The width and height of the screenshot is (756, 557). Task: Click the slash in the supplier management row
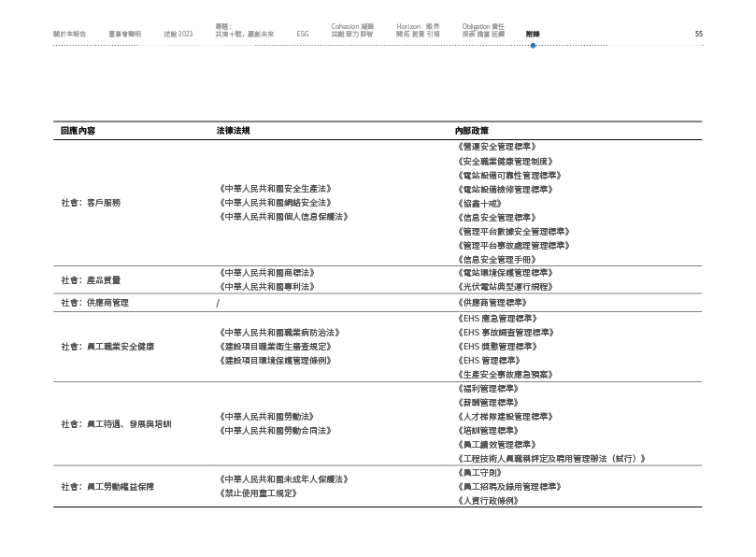[x=218, y=303]
